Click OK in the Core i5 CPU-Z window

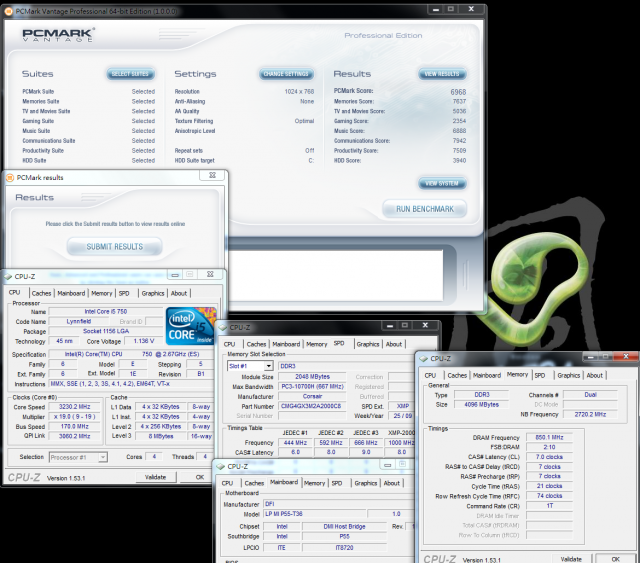click(199, 477)
